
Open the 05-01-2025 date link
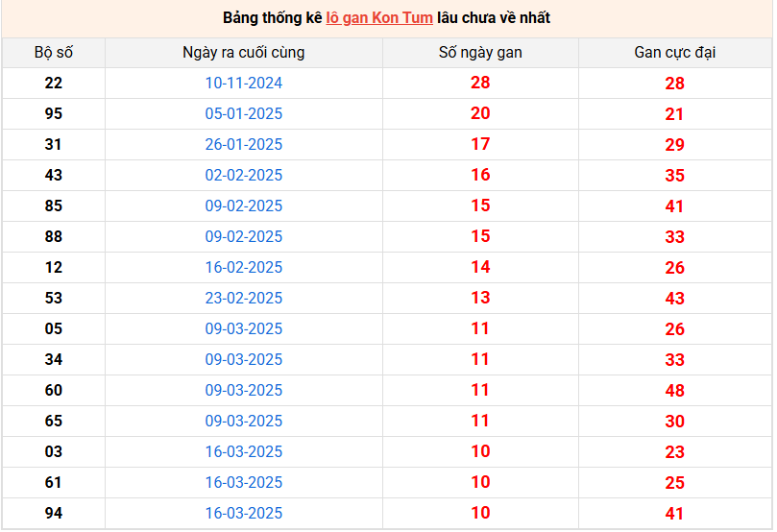[x=244, y=114]
